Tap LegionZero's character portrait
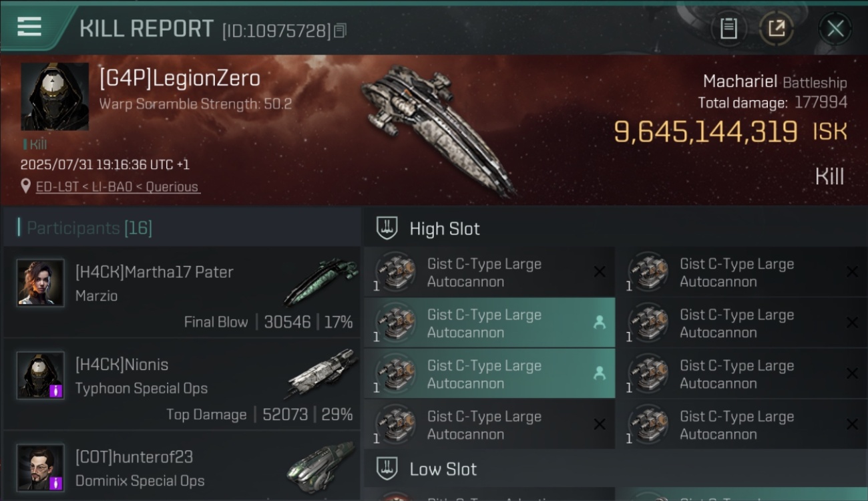868x501 pixels. (55, 97)
